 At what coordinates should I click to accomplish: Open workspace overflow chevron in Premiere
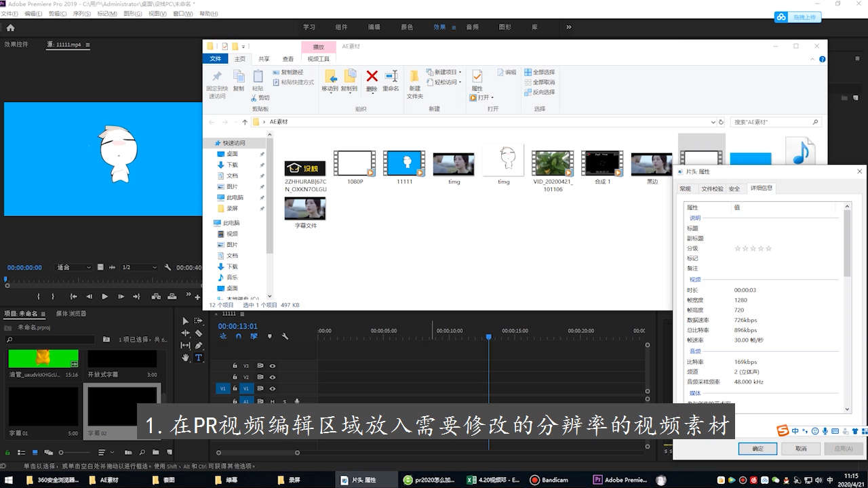(x=568, y=27)
